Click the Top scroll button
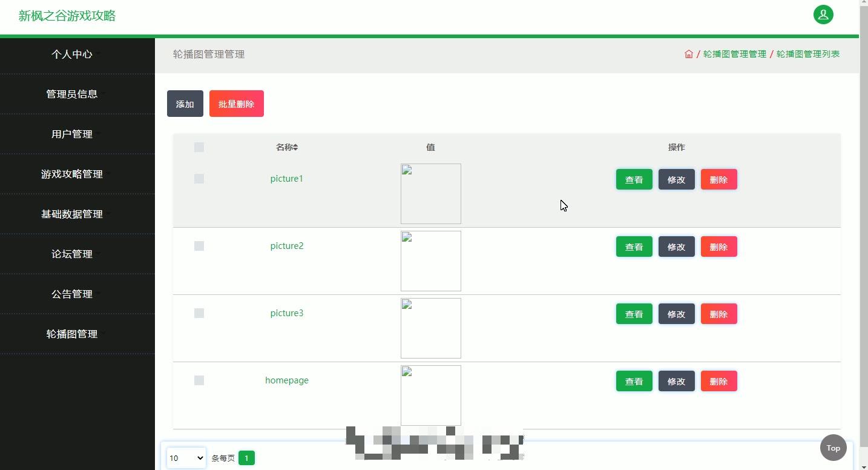 [832, 448]
